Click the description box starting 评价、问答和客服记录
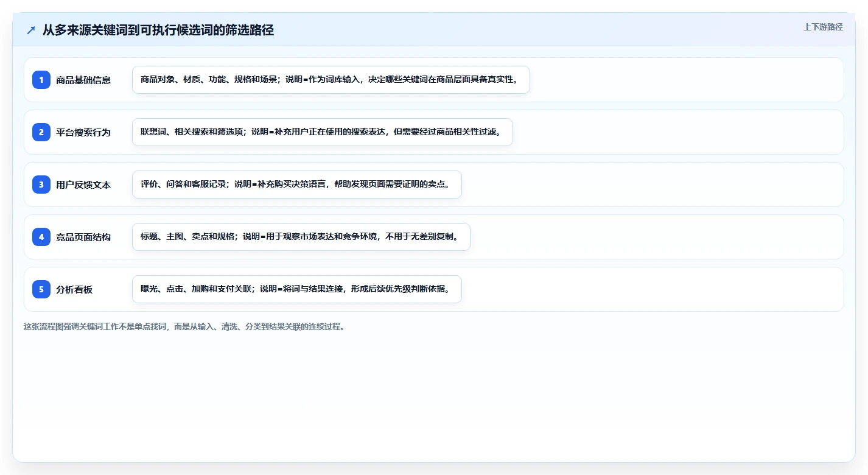 tap(297, 185)
